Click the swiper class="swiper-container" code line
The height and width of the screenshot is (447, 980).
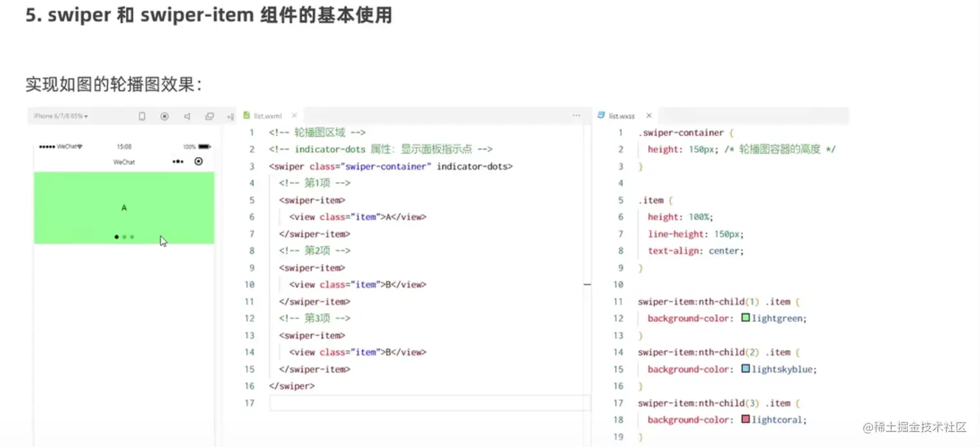coord(391,166)
